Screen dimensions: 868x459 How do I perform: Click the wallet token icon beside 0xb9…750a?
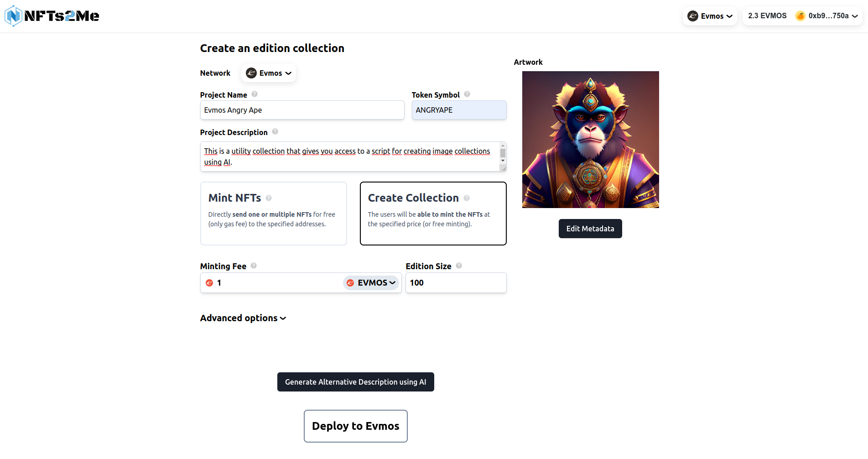[x=800, y=16]
